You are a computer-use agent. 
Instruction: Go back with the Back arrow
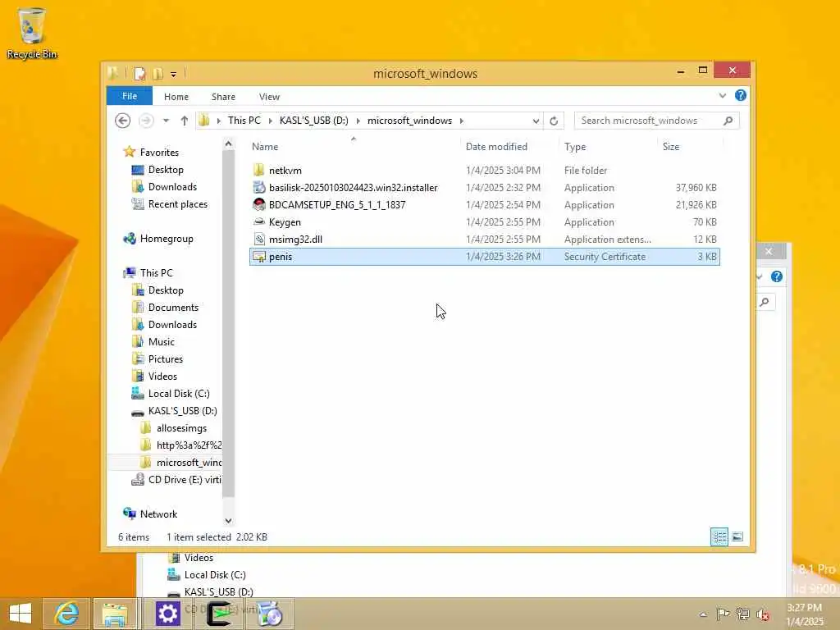(123, 121)
